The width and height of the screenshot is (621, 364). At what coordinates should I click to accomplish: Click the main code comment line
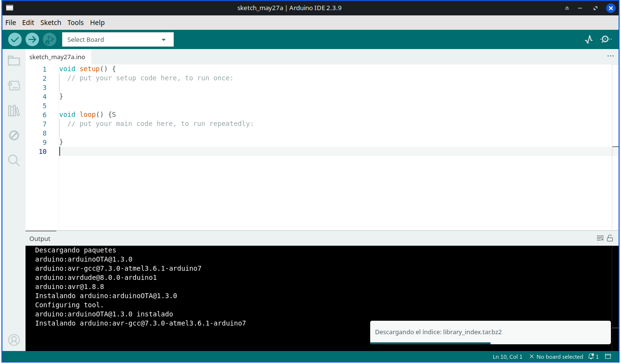pos(160,124)
